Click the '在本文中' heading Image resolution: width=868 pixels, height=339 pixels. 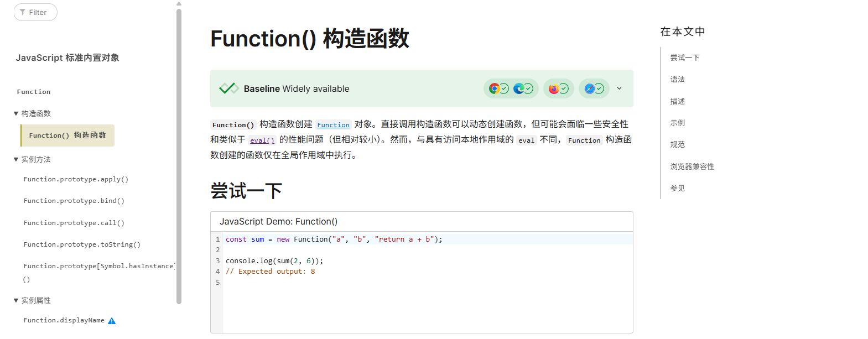(x=683, y=32)
